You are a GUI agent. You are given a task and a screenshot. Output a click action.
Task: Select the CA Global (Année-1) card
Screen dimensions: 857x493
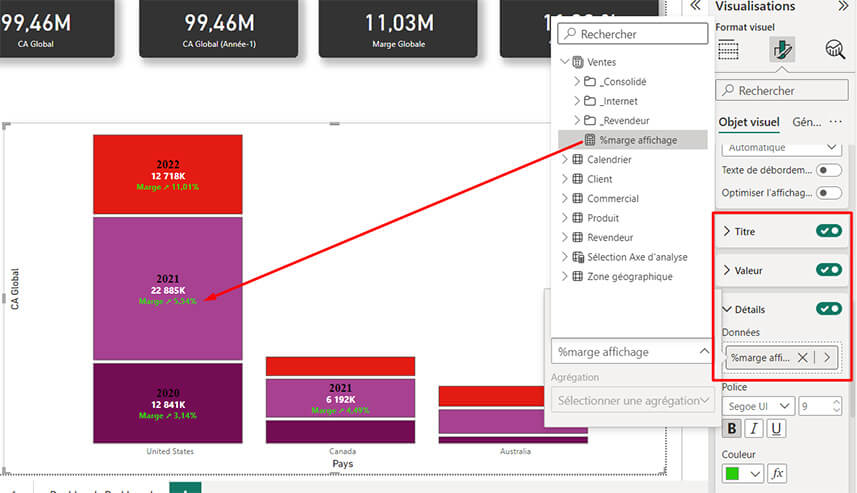coord(219,28)
